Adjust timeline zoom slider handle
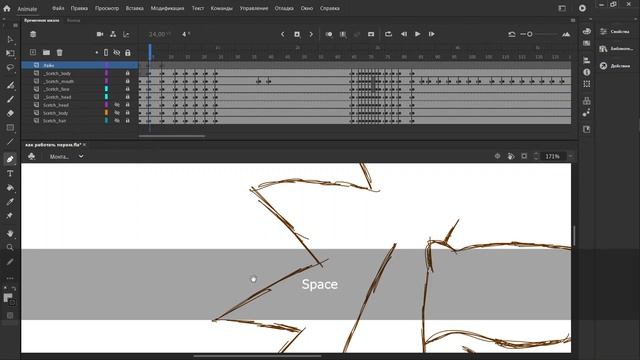 pyautogui.click(x=529, y=34)
